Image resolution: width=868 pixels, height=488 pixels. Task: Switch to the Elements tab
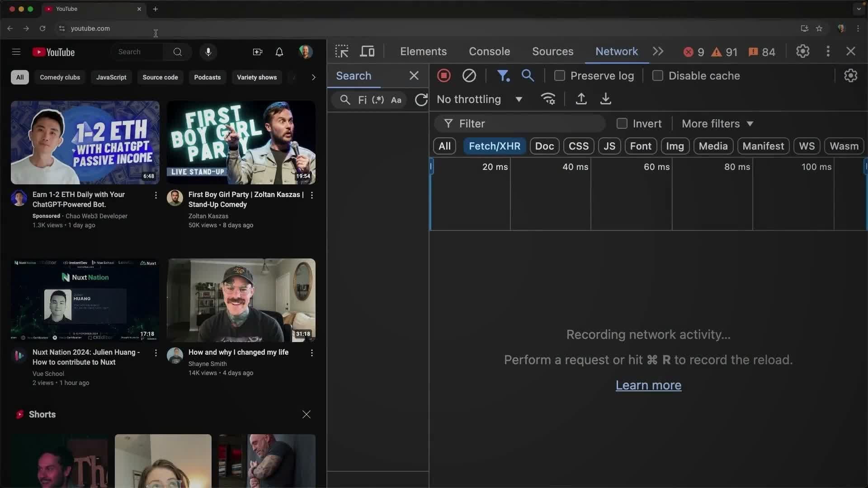click(424, 52)
